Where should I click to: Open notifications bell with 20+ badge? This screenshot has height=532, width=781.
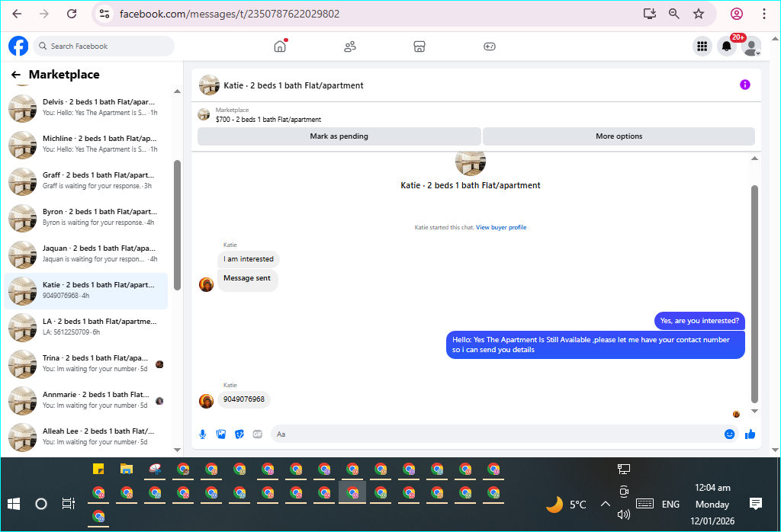point(727,46)
